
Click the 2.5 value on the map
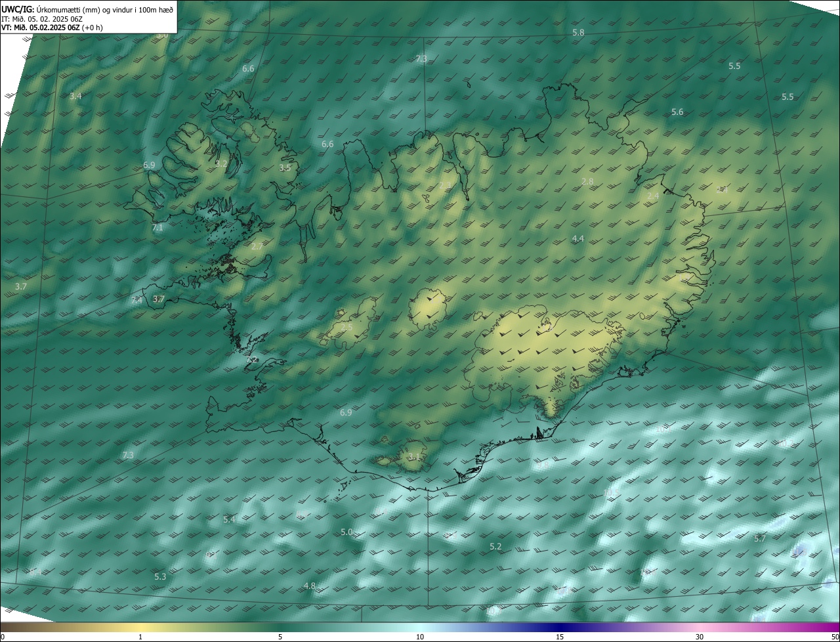[x=346, y=327]
